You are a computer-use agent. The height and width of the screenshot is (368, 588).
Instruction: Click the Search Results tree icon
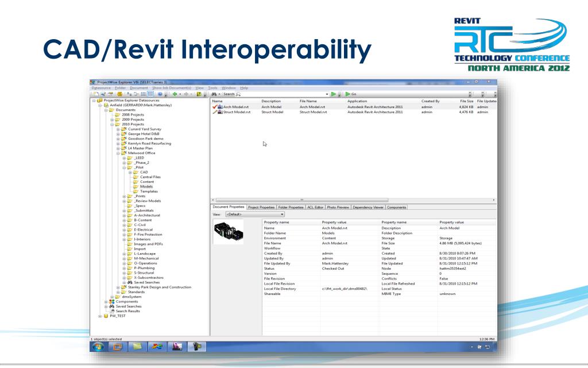coord(112,311)
